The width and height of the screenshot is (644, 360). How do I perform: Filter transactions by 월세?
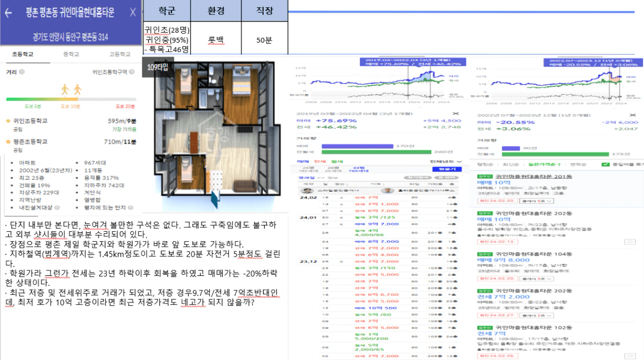click(337, 161)
